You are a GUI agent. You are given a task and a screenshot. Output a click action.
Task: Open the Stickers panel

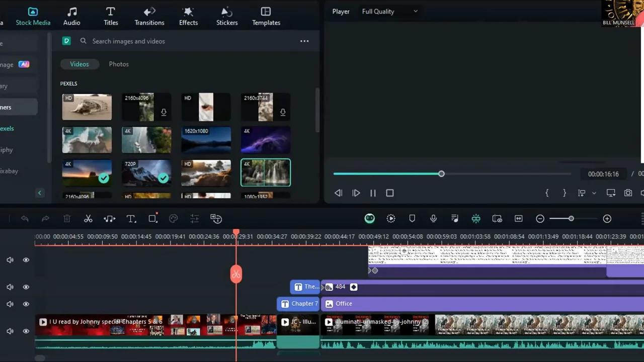226,16
